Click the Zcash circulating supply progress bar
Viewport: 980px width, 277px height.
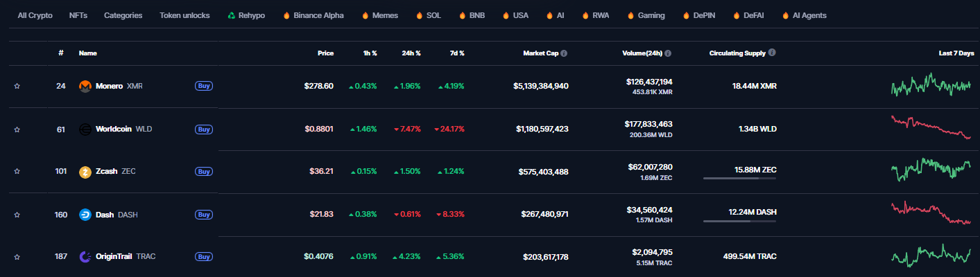pyautogui.click(x=739, y=179)
